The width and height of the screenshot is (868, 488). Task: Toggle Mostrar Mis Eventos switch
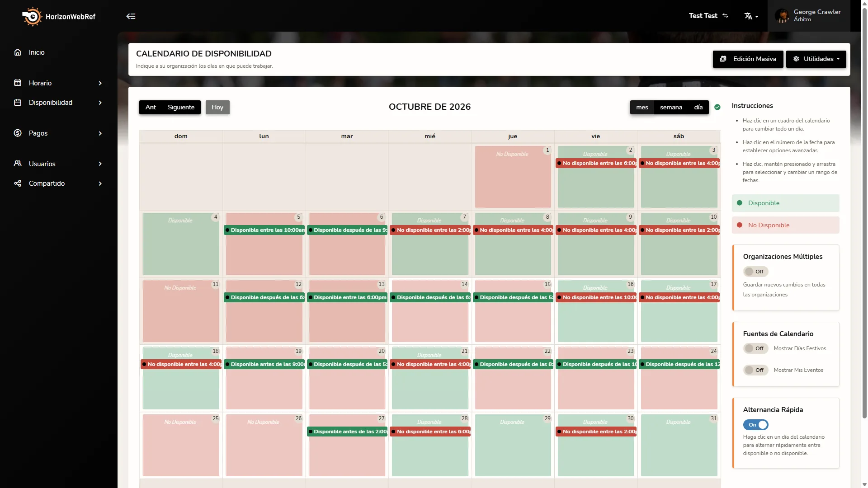[755, 370]
